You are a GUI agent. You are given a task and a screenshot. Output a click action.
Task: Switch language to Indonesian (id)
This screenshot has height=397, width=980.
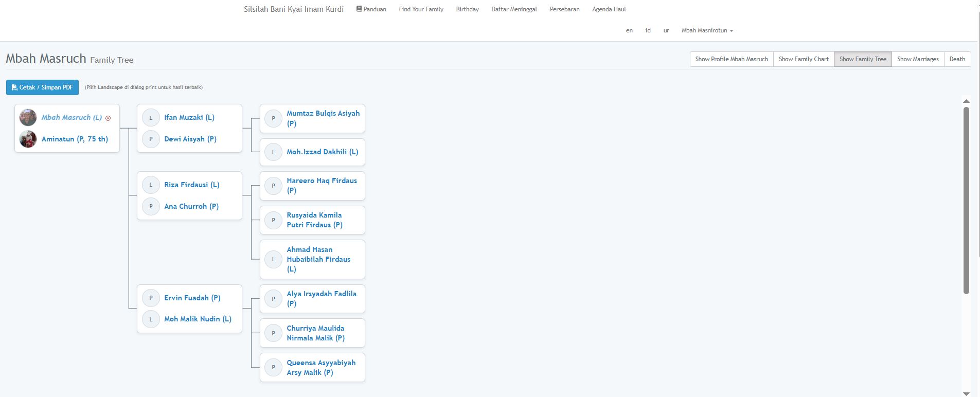pyautogui.click(x=648, y=30)
